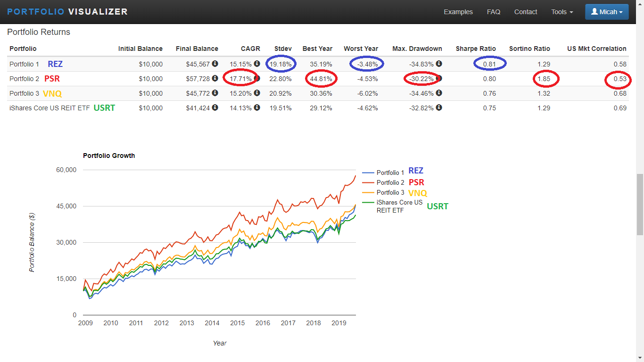Click the Portfolio Visualizer logo link
Screen dimensions: 644x362
coord(67,11)
